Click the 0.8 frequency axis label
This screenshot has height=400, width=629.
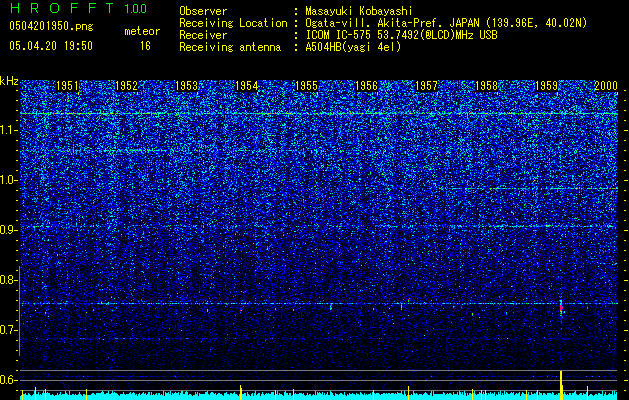8,280
